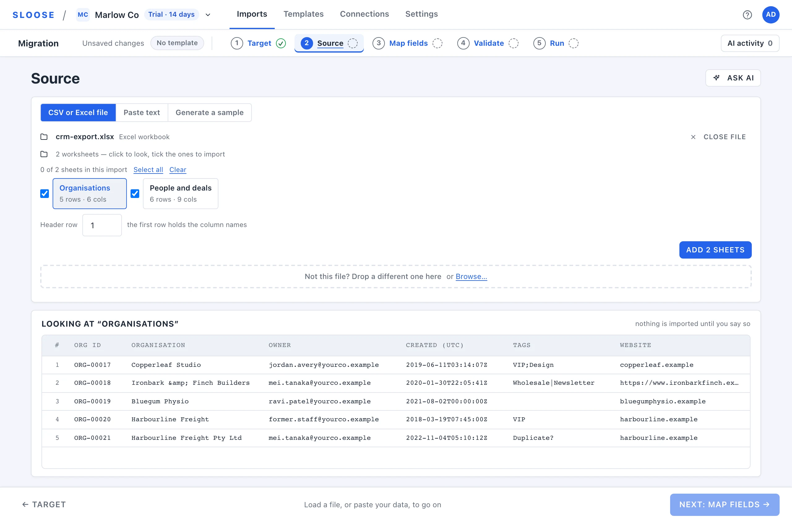Click the X icon beside Close File
Image resolution: width=792 pixels, height=532 pixels.
tap(693, 137)
